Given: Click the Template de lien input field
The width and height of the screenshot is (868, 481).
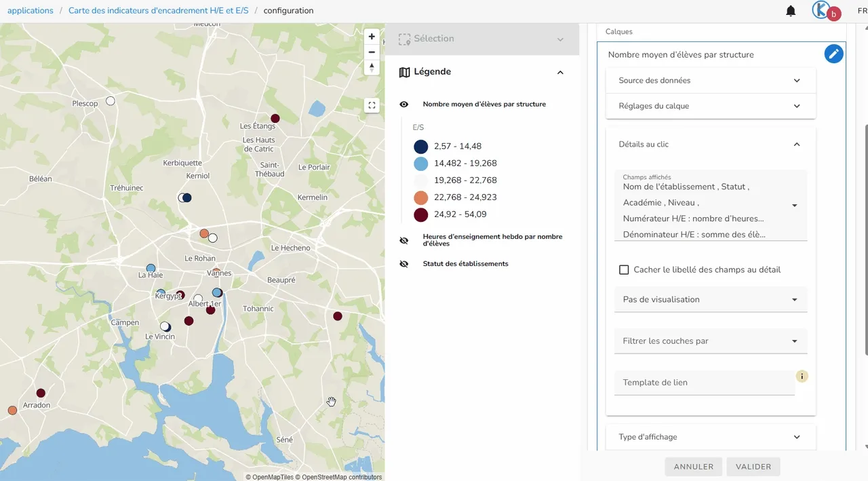Looking at the screenshot, I should pos(704,383).
